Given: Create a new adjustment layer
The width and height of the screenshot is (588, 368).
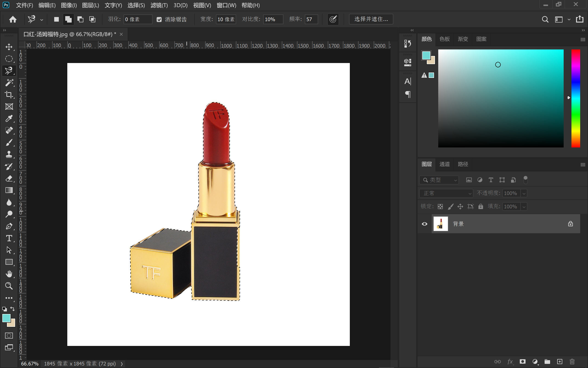Looking at the screenshot, I should (535, 362).
